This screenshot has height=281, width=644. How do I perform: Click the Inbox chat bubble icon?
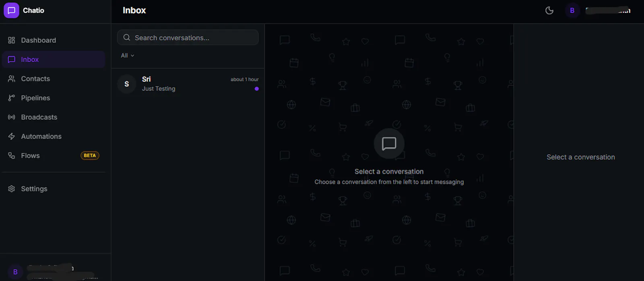coord(11,60)
